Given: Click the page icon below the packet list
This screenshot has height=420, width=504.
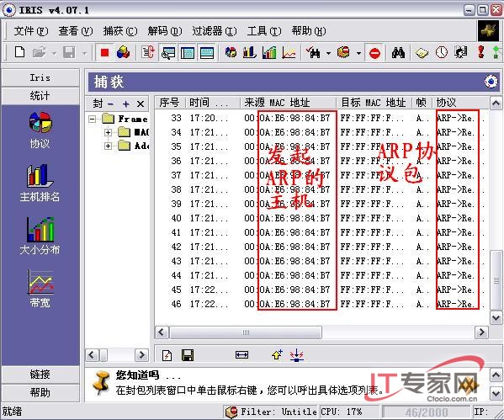Looking at the screenshot, I should pyautogui.click(x=167, y=355).
